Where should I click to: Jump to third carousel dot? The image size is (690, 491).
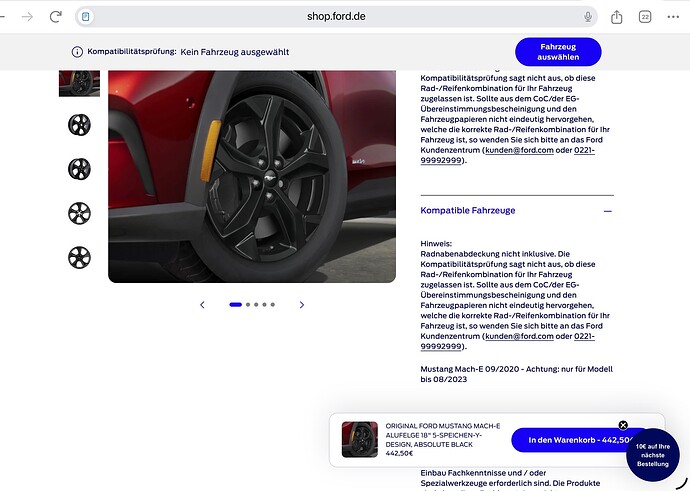coord(256,304)
